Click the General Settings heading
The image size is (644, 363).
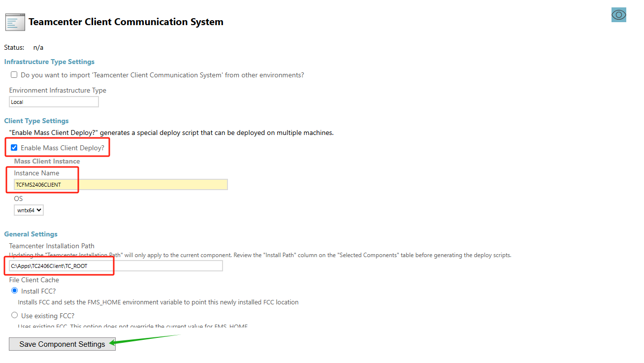coord(31,234)
